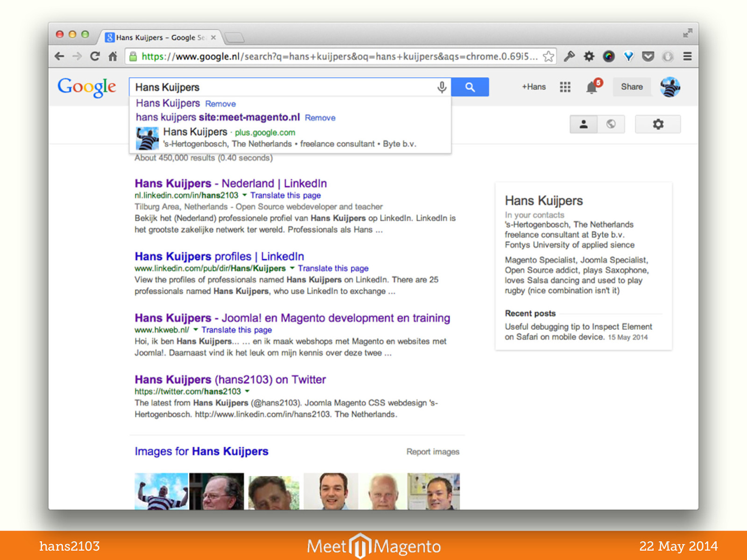
Task: Show personal results person icon
Action: (x=584, y=124)
